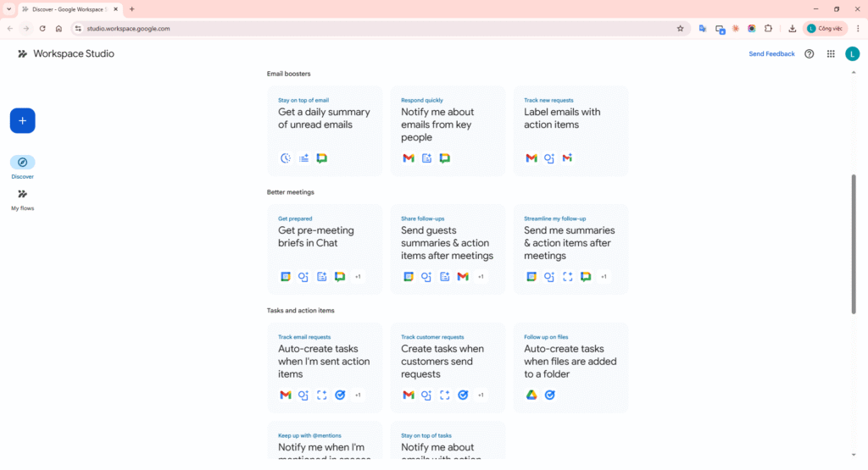This screenshot has width=868, height=470.
Task: Open the Discover section in sidebar
Action: point(22,163)
